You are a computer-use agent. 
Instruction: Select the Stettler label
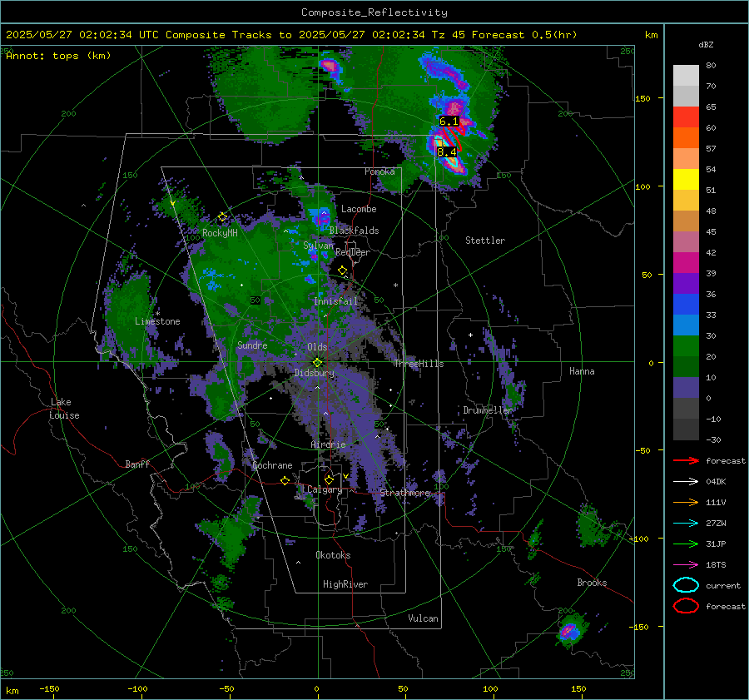tap(485, 241)
